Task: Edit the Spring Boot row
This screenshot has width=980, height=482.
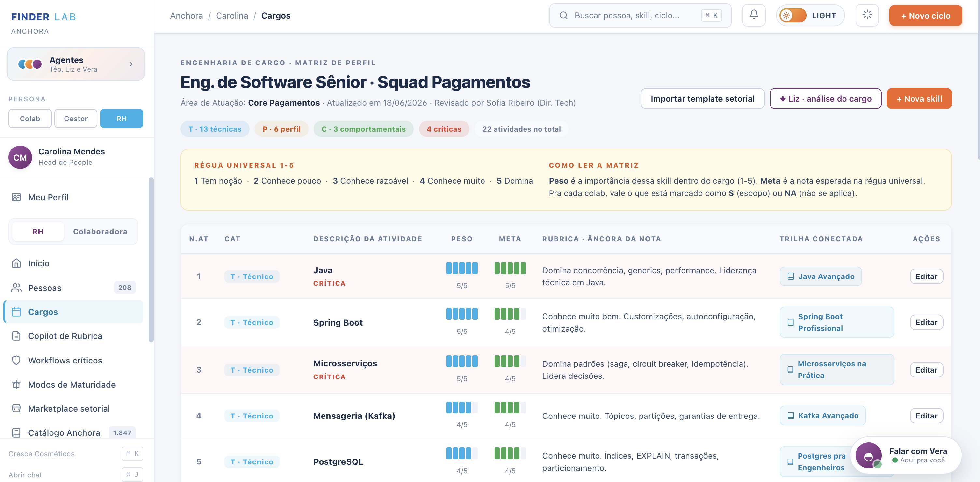Action: point(926,322)
